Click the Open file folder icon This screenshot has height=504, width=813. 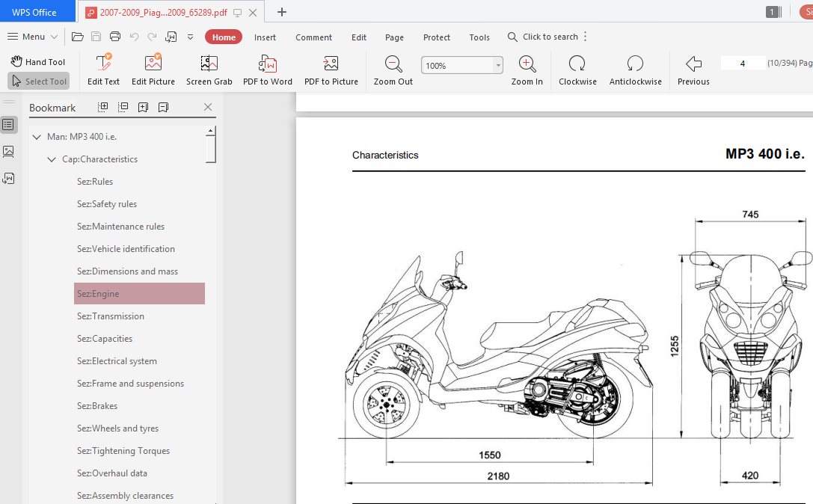point(78,37)
